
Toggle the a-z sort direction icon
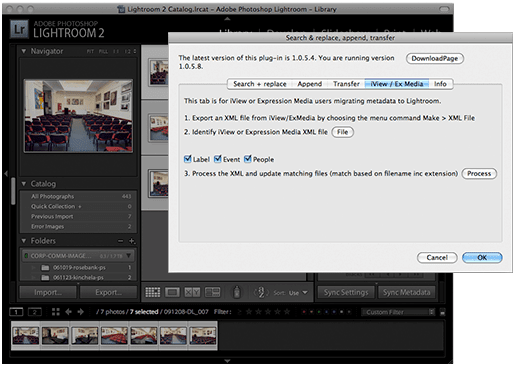261,292
